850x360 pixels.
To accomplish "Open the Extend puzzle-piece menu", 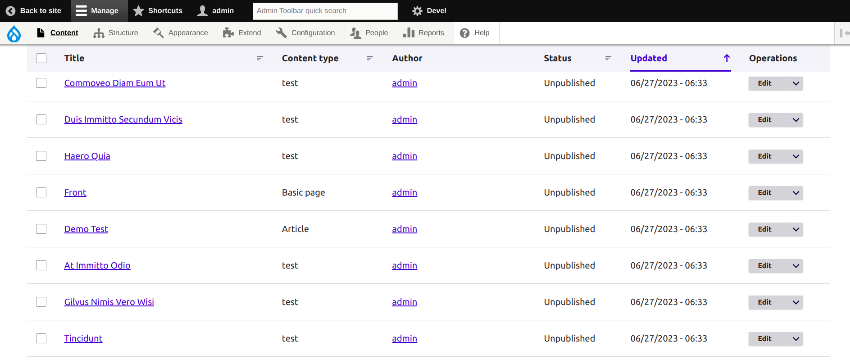I will click(241, 33).
